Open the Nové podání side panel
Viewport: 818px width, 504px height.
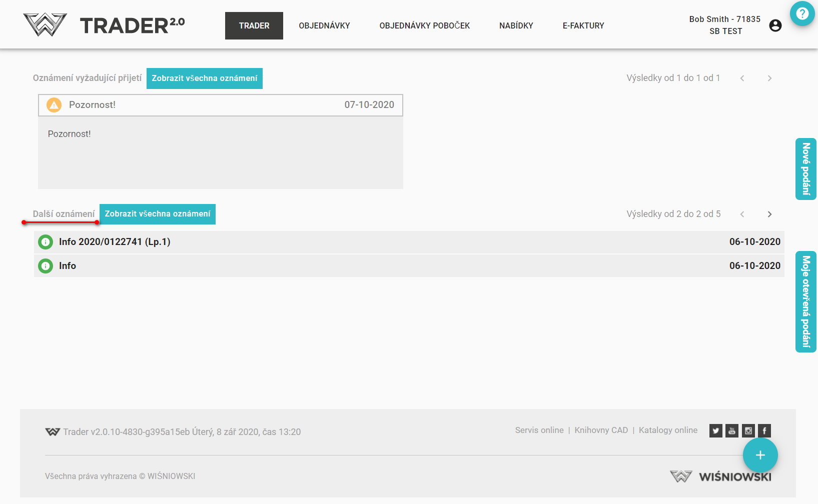point(805,169)
